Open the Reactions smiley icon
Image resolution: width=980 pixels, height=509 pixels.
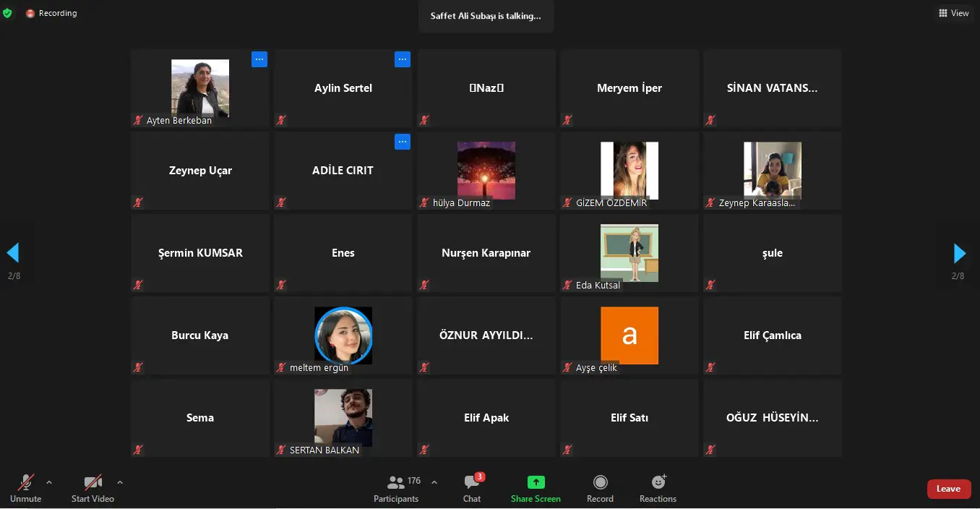(658, 482)
